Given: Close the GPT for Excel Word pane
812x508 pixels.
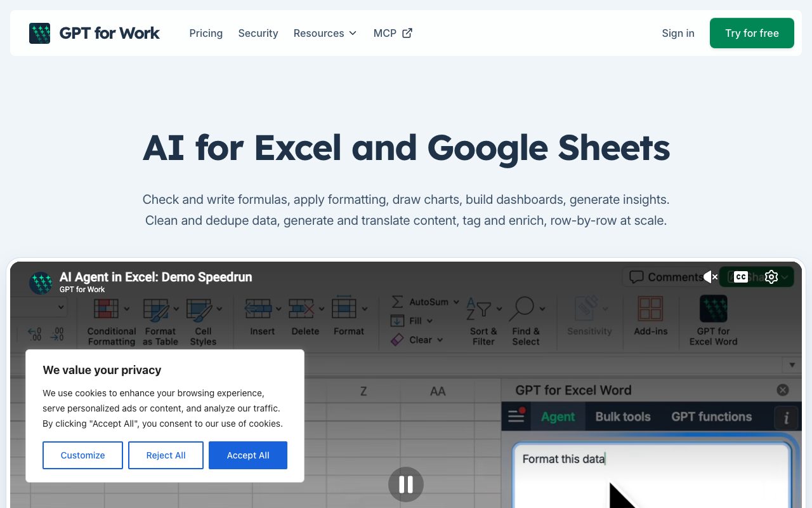Looking at the screenshot, I should tap(783, 390).
